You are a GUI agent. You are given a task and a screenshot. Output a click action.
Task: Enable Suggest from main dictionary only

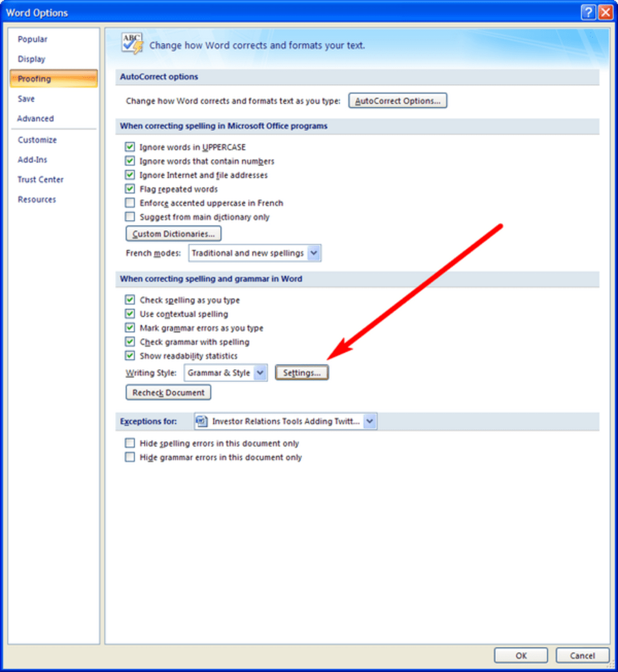tap(130, 217)
